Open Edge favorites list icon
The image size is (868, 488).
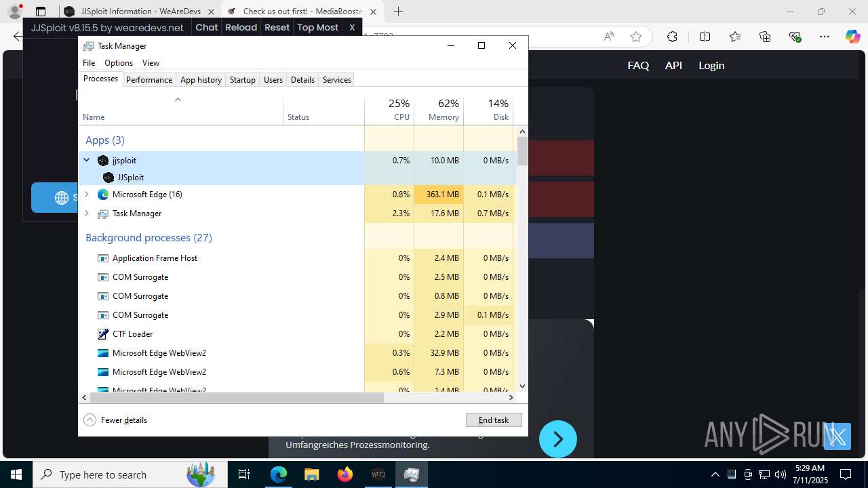[735, 37]
